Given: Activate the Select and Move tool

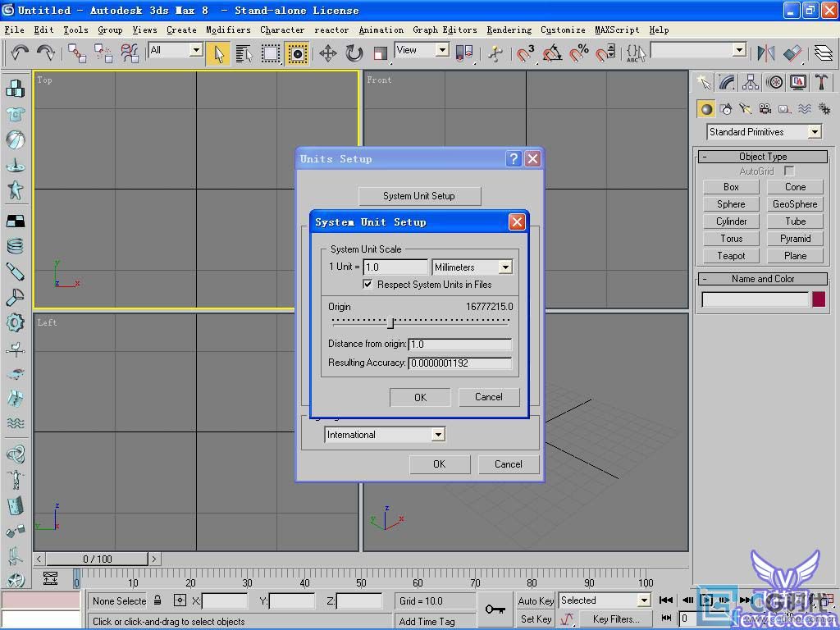Looking at the screenshot, I should (x=328, y=53).
